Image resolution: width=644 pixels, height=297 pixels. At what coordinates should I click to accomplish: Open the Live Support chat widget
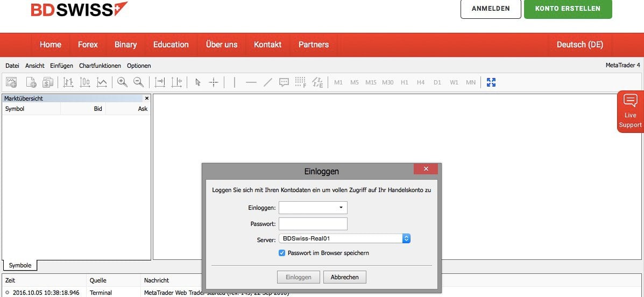point(631,111)
